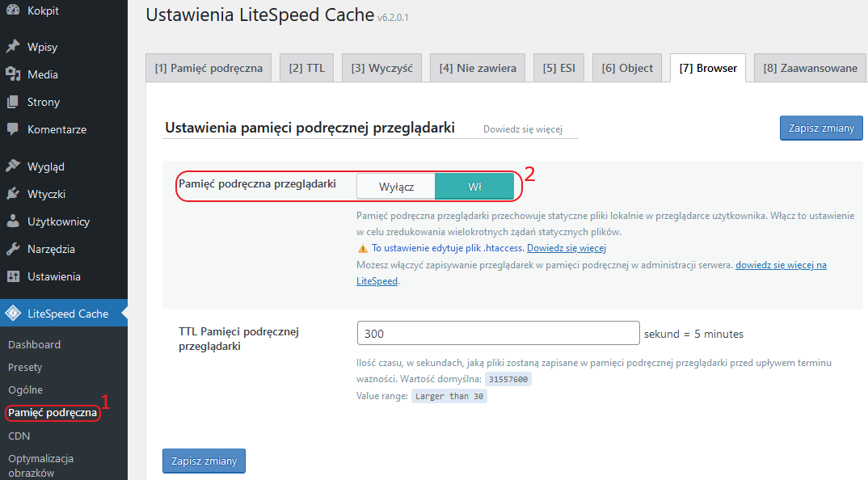Disable browser cache with Wyłącz
The width and height of the screenshot is (868, 480).
point(396,187)
